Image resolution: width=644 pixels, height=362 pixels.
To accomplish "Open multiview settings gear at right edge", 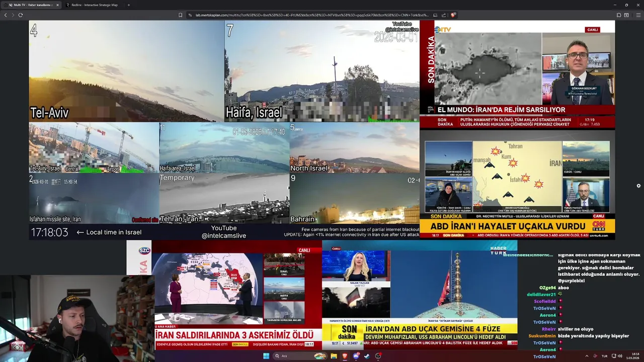I will point(638,186).
